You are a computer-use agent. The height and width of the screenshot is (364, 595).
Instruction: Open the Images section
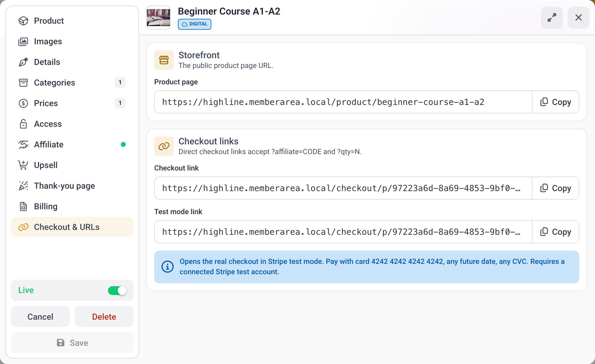(72, 41)
